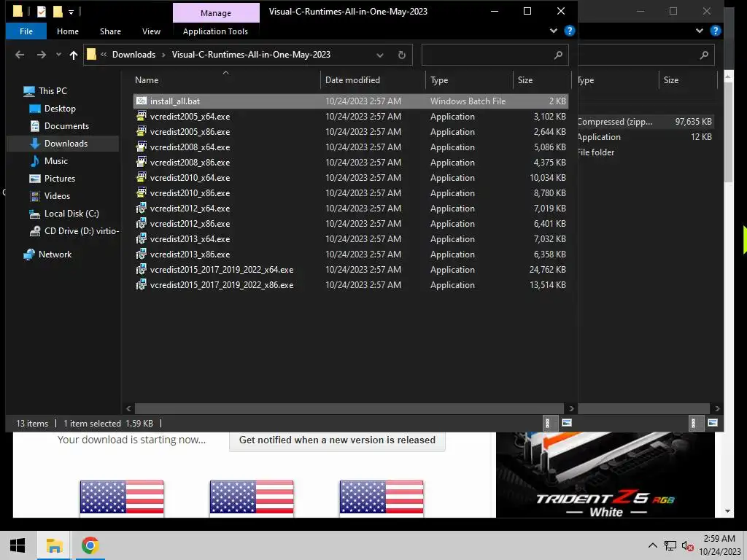The width and height of the screenshot is (747, 560).
Task: Open the Windows Start menu
Action: (18, 545)
